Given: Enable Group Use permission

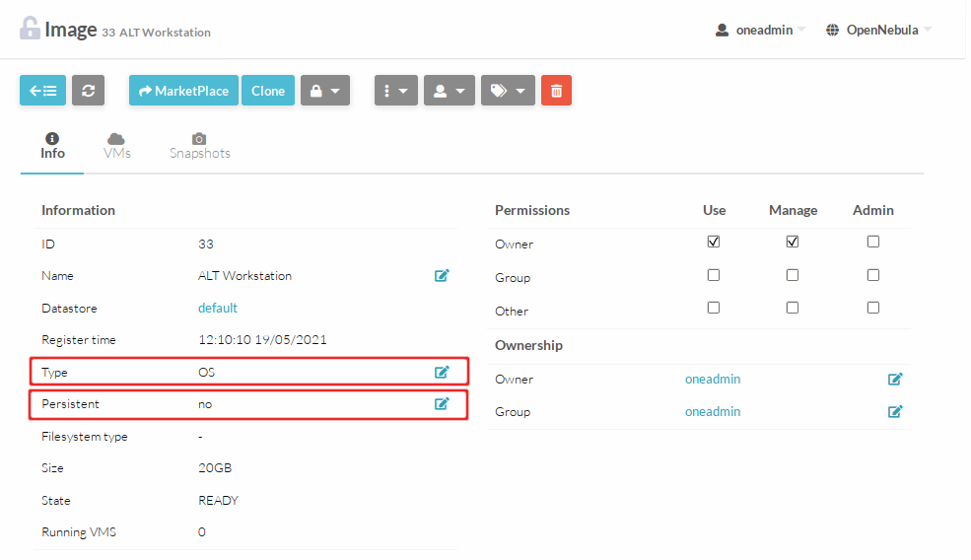Looking at the screenshot, I should tap(714, 274).
